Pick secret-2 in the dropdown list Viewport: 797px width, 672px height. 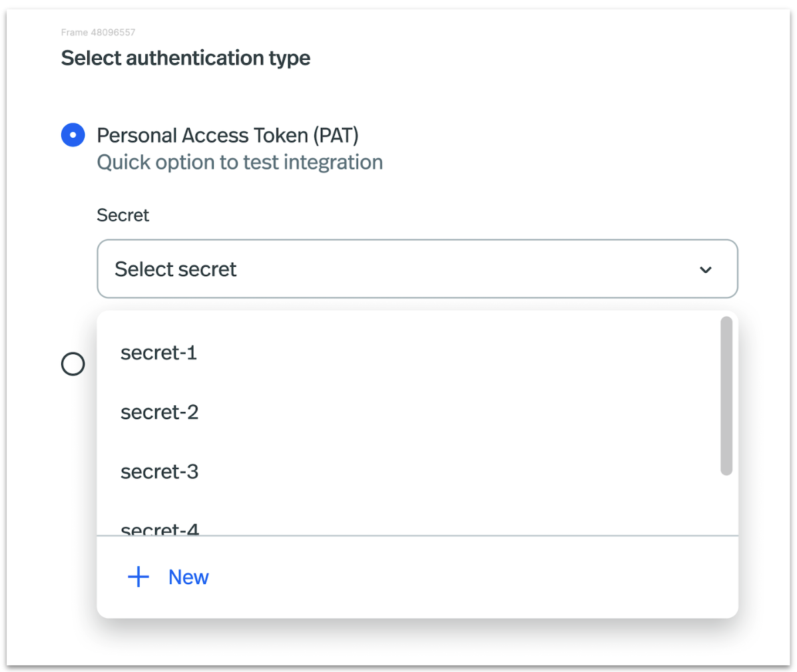tap(160, 413)
